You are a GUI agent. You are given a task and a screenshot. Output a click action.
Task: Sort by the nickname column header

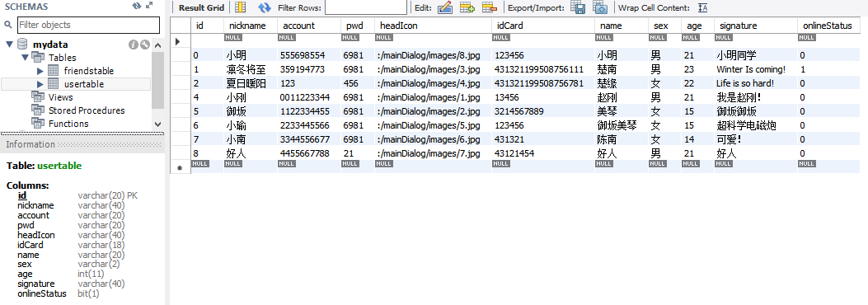(x=251, y=26)
